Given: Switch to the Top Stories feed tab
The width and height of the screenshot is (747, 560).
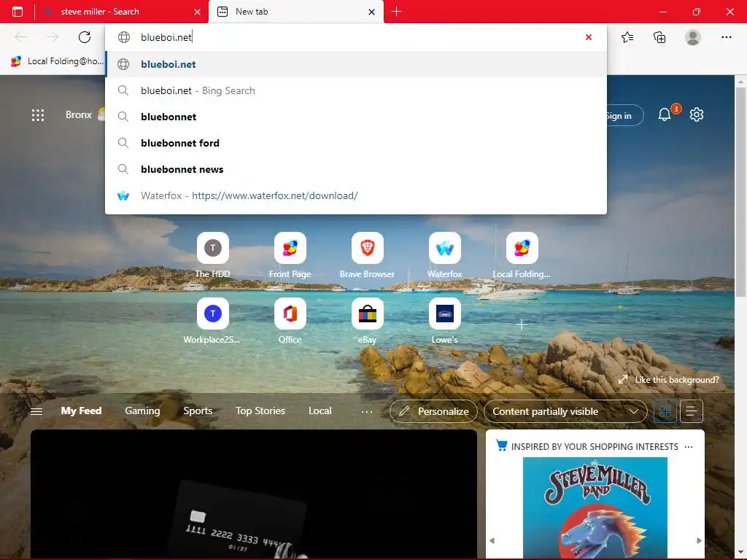Looking at the screenshot, I should [260, 411].
